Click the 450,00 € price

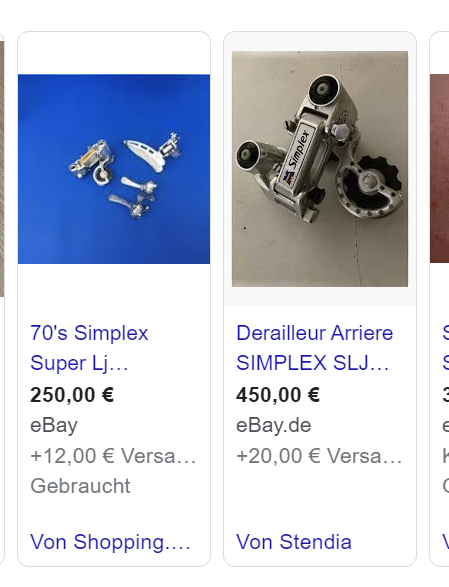pos(278,395)
